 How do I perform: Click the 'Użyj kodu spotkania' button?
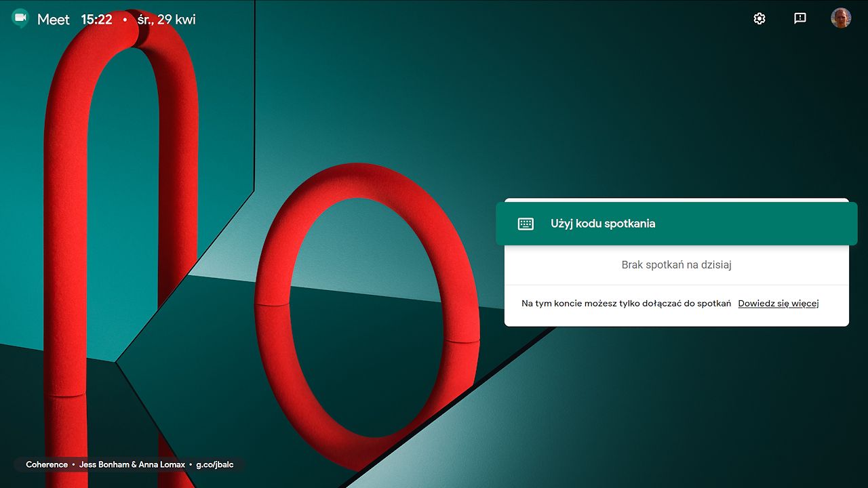pyautogui.click(x=677, y=224)
